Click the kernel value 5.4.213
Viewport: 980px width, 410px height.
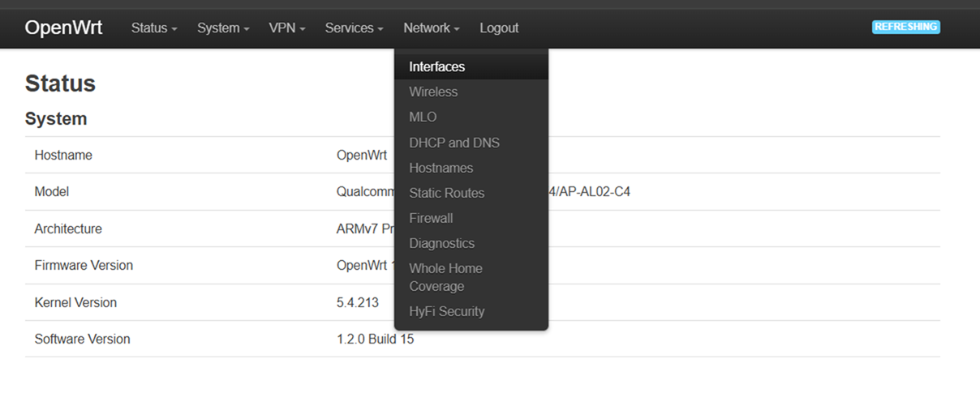358,302
